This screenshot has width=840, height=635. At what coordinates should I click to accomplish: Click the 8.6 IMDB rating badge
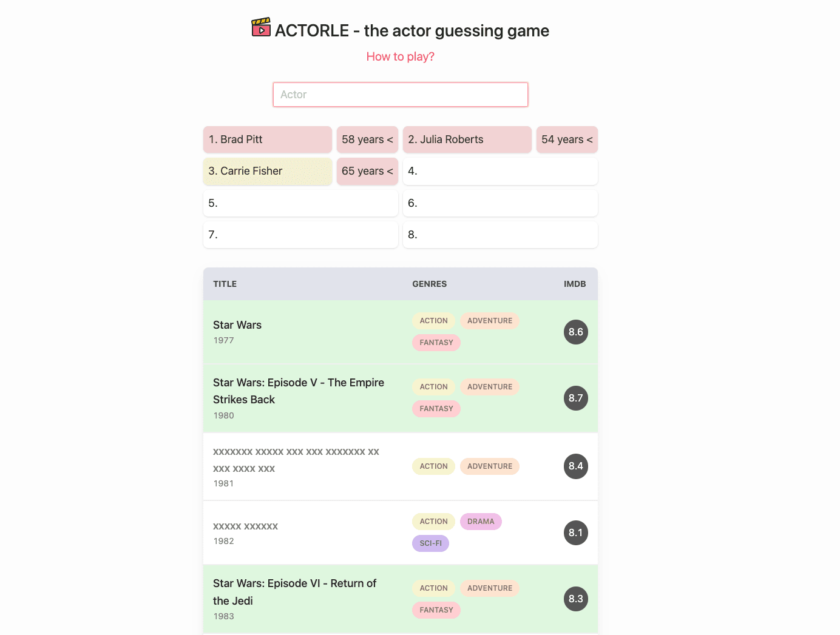575,332
